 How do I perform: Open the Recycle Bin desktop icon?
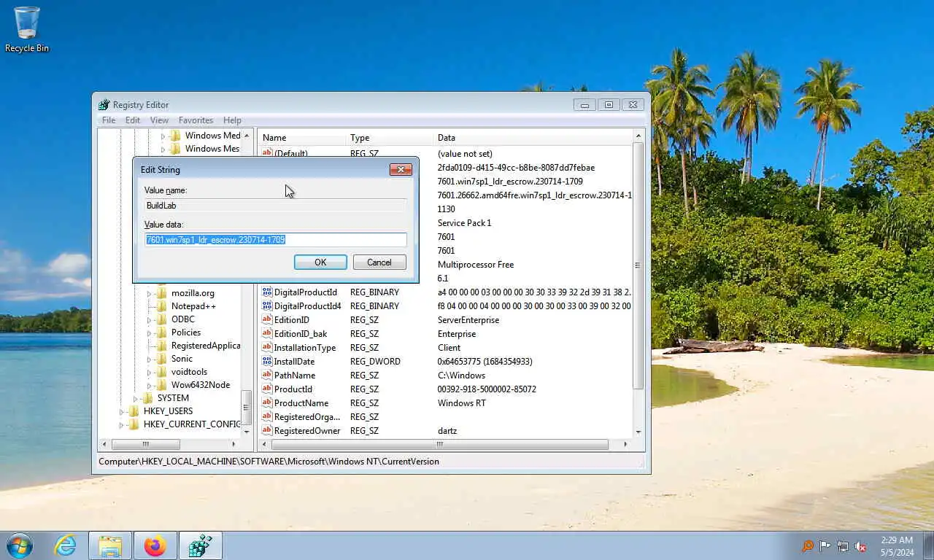click(27, 29)
